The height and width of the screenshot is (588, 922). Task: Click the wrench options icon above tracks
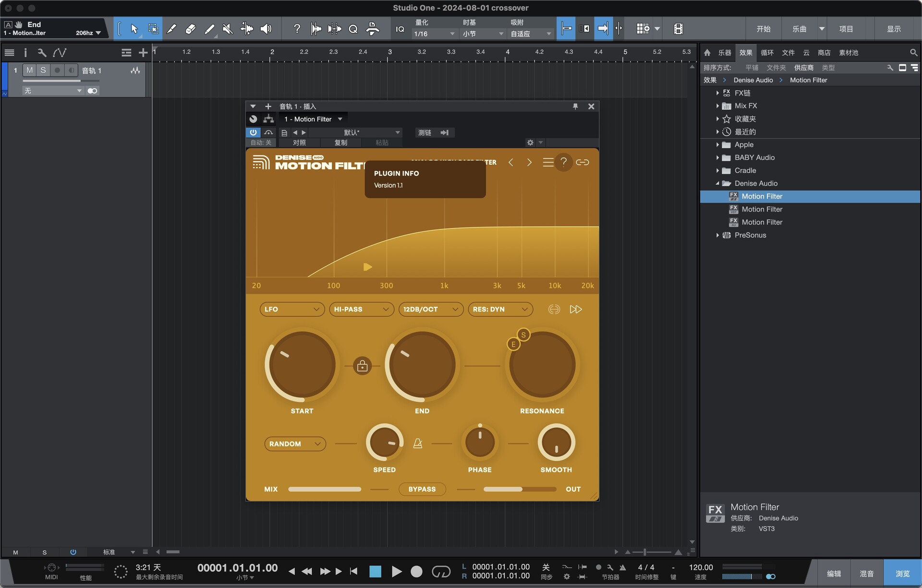click(x=42, y=53)
